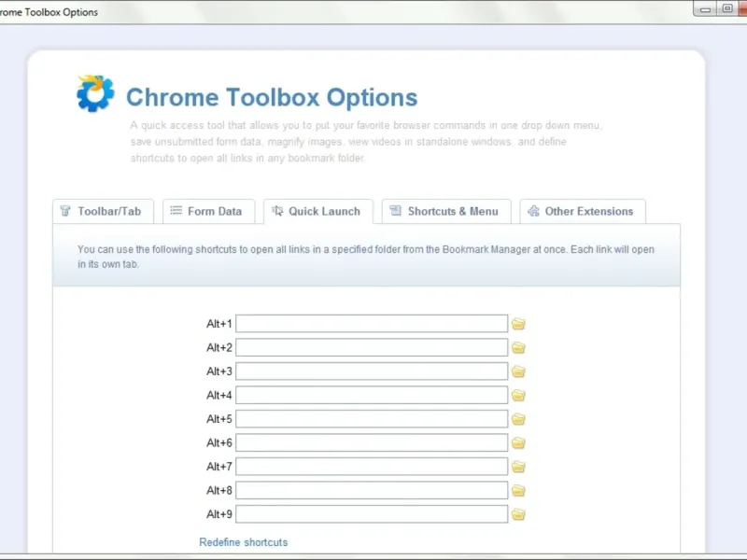
Task: Click the folder icon next to Alt+4
Action: (x=518, y=395)
